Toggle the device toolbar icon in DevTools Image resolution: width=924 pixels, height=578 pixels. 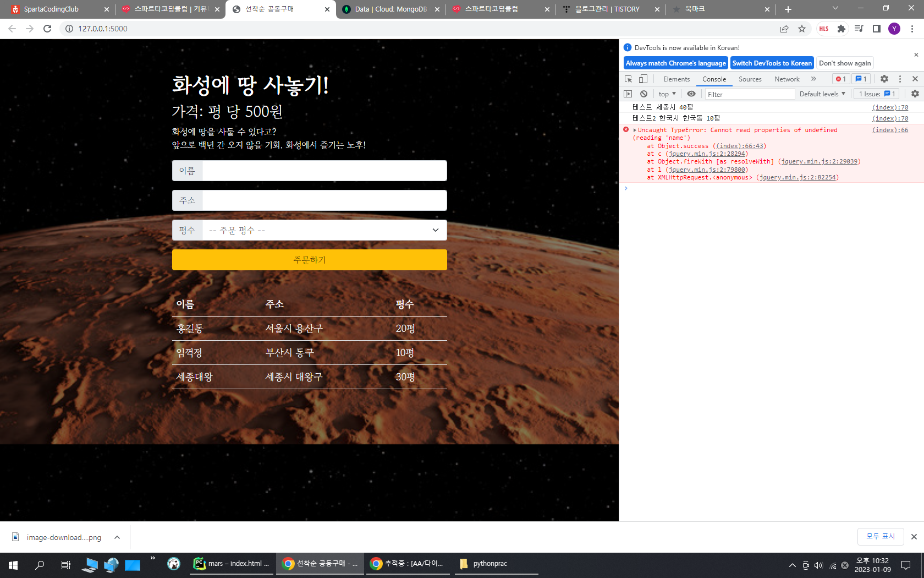click(643, 79)
